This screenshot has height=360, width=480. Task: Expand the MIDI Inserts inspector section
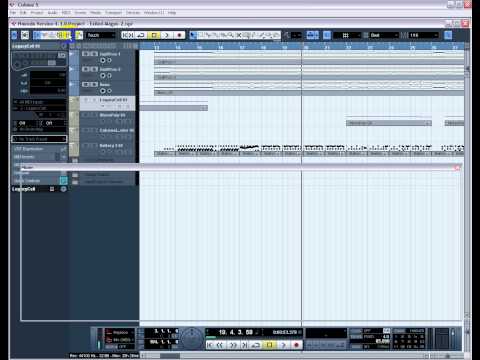coord(39,156)
